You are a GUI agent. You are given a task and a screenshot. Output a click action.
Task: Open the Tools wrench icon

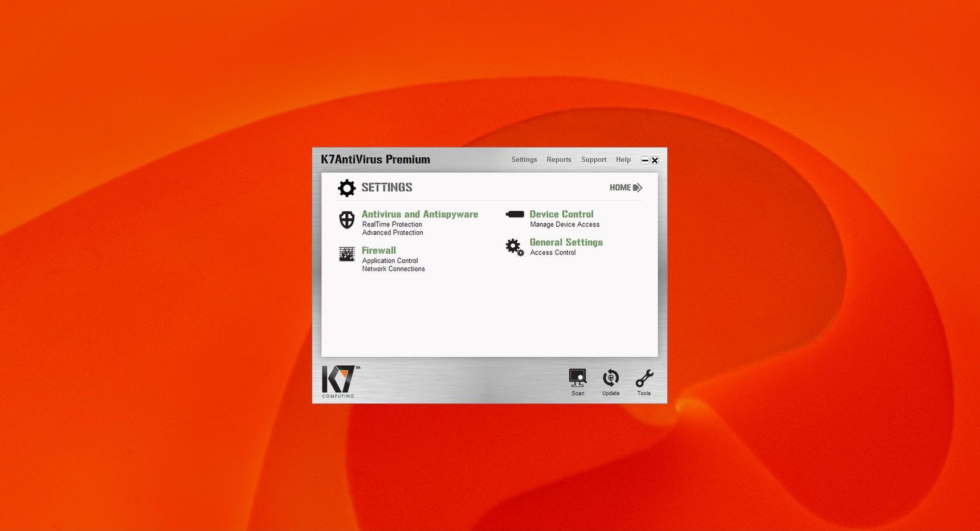pos(644,378)
